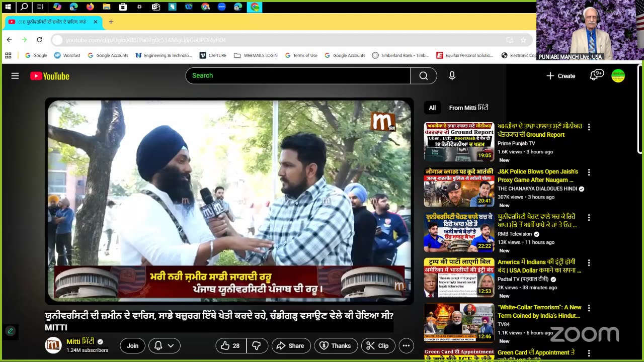Reload the current page
Image resolution: width=644 pixels, height=362 pixels.
click(x=39, y=40)
